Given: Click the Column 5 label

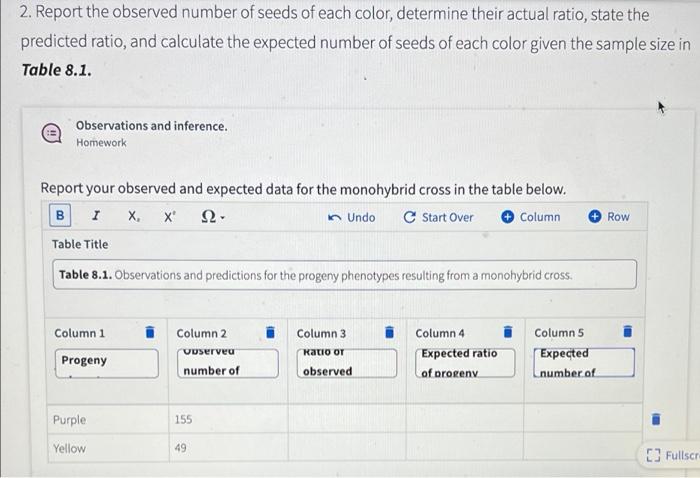Looking at the screenshot, I should [x=559, y=333].
